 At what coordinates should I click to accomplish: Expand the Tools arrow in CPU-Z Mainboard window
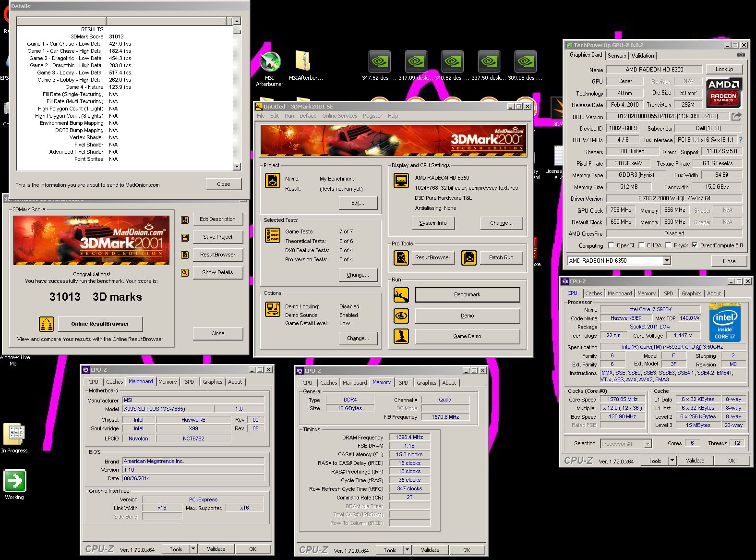coord(193,549)
